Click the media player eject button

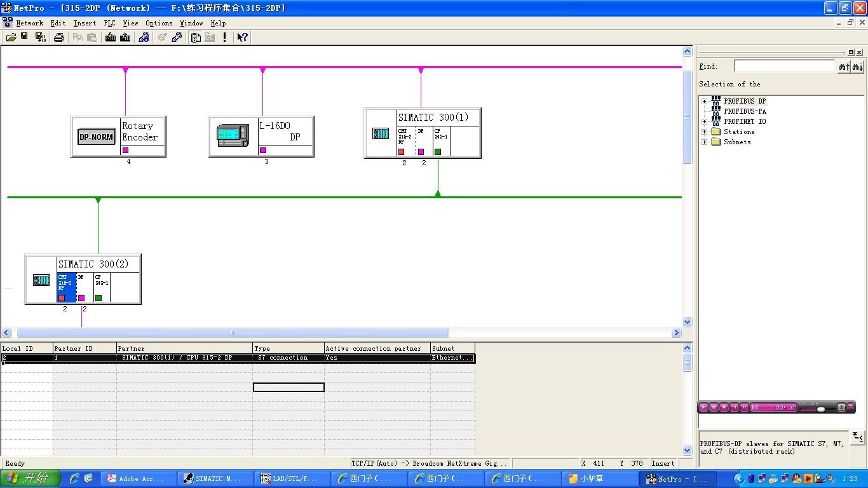pos(842,407)
